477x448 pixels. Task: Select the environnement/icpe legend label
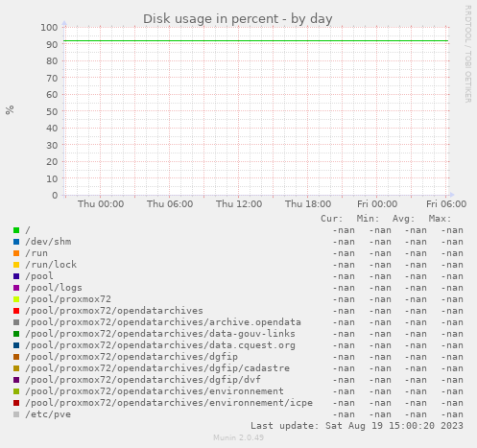tap(169, 403)
